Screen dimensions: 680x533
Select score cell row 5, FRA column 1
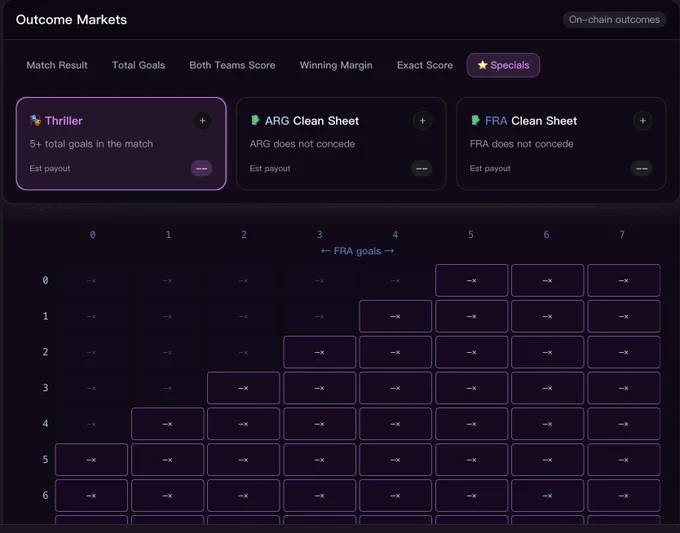click(167, 460)
